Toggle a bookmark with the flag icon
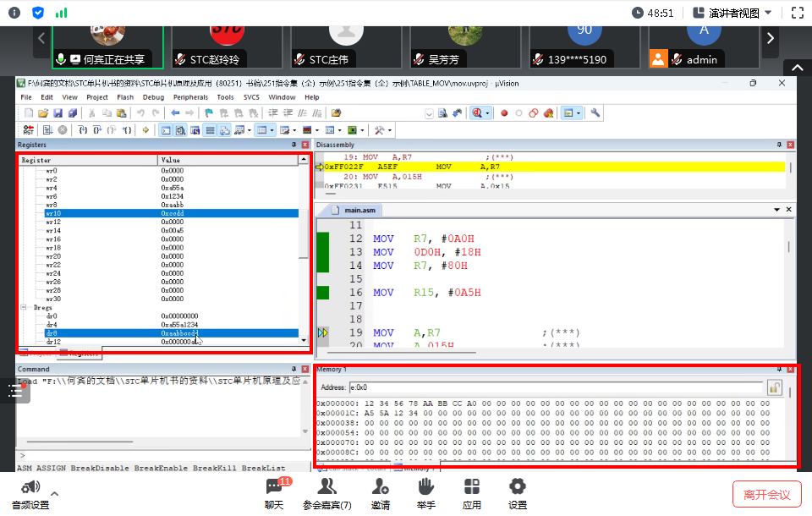 click(x=209, y=113)
